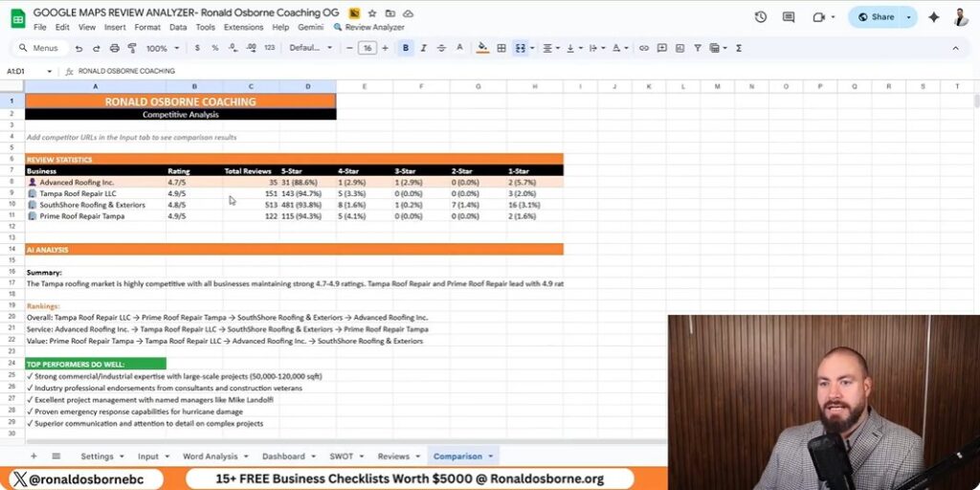The image size is (980, 490).
Task: Open the Insert menu
Action: tap(115, 28)
